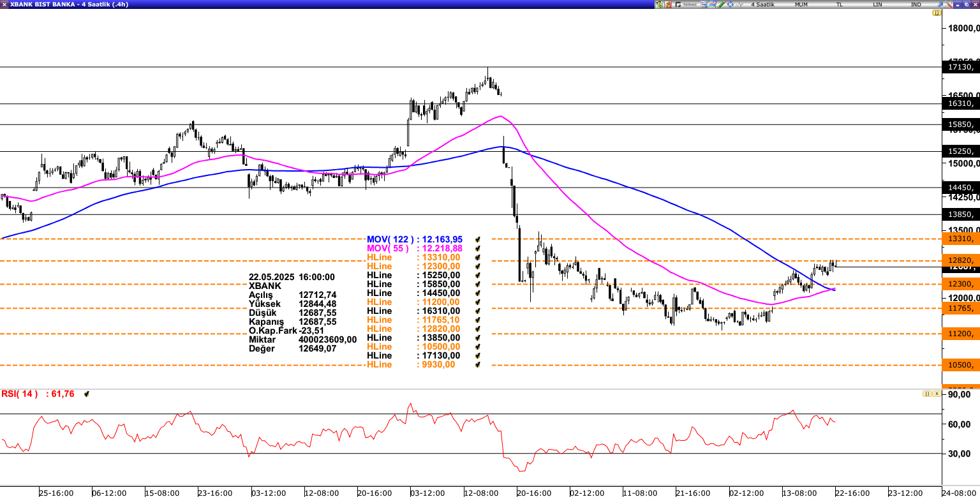Select the MOV( 55 ) legend label
The height and width of the screenshot is (497, 980).
pos(388,248)
